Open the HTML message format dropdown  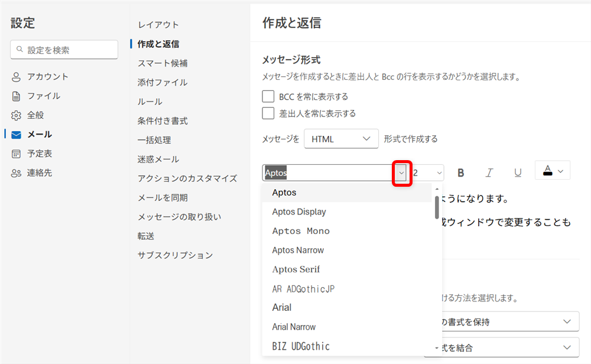click(x=341, y=139)
